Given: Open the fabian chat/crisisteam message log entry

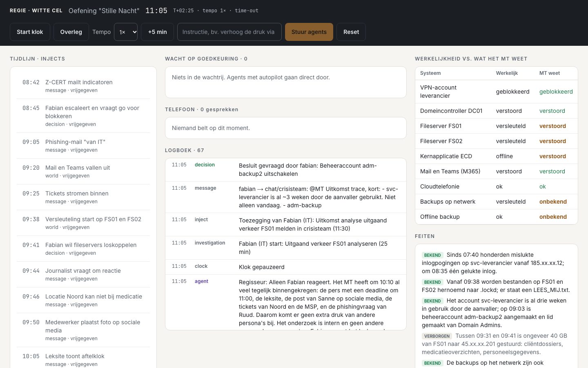Looking at the screenshot, I should (286, 197).
